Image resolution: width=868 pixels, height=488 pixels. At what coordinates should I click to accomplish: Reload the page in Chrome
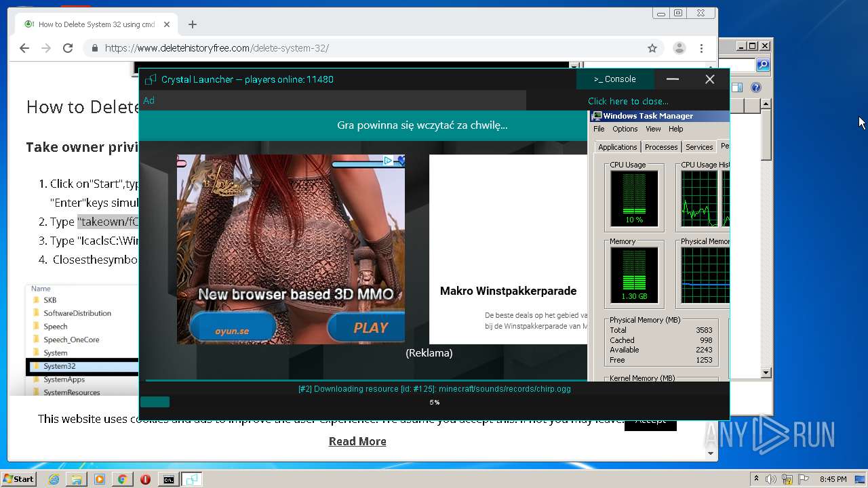(68, 48)
